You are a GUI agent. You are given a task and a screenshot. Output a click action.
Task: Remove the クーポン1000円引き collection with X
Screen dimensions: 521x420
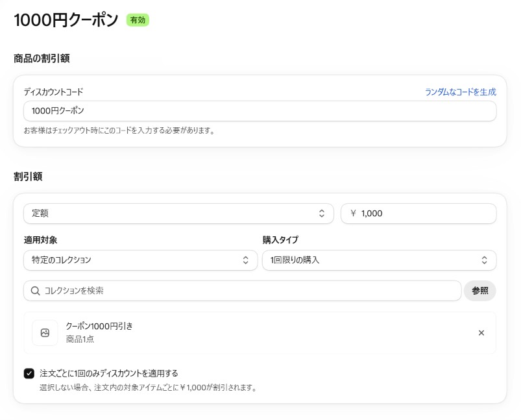coord(481,333)
